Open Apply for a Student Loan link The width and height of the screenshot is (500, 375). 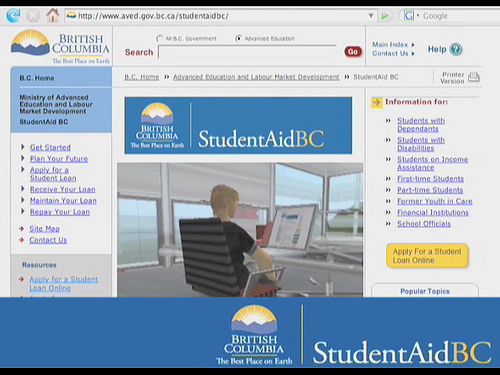(53, 174)
